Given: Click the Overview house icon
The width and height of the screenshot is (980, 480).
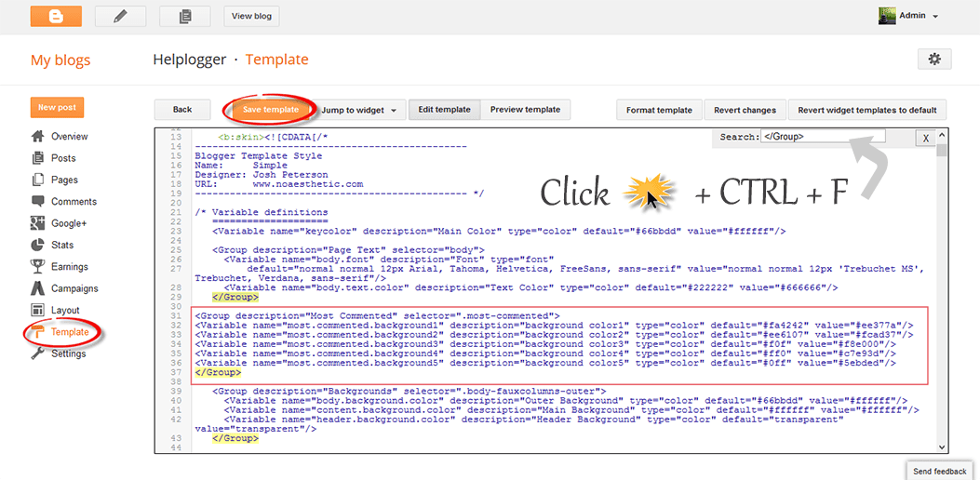Looking at the screenshot, I should 38,136.
